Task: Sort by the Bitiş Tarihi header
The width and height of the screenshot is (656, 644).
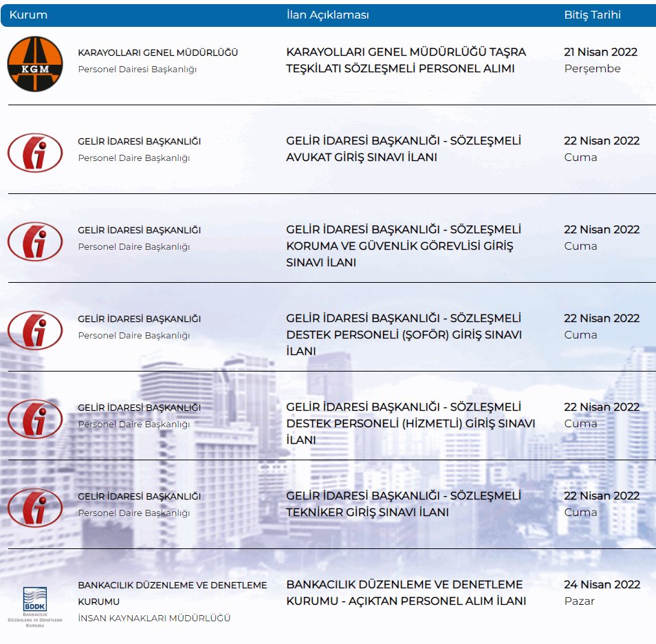Action: (x=592, y=15)
